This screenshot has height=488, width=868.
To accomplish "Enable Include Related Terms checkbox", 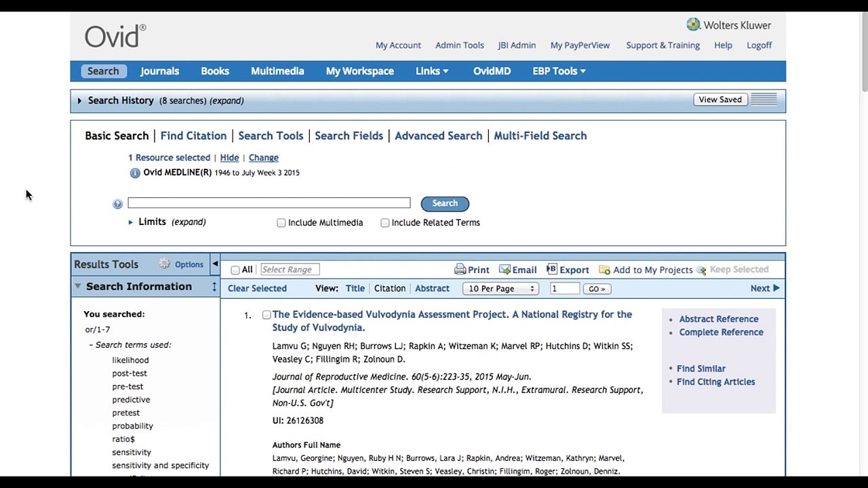I will pos(385,223).
